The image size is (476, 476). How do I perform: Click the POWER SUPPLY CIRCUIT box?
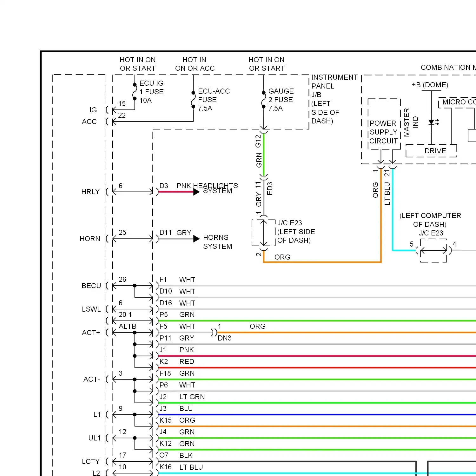384,124
